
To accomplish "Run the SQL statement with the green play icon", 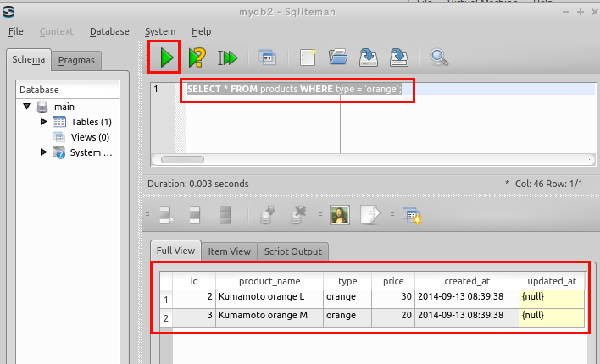I will click(x=166, y=58).
